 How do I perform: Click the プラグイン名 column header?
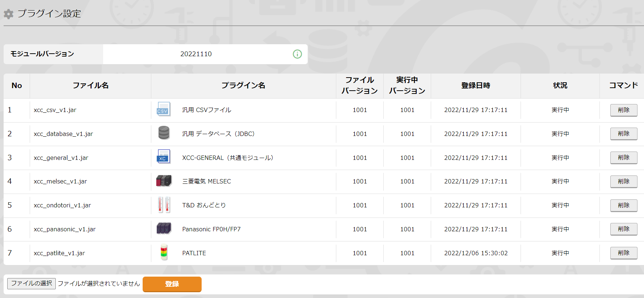pyautogui.click(x=243, y=86)
